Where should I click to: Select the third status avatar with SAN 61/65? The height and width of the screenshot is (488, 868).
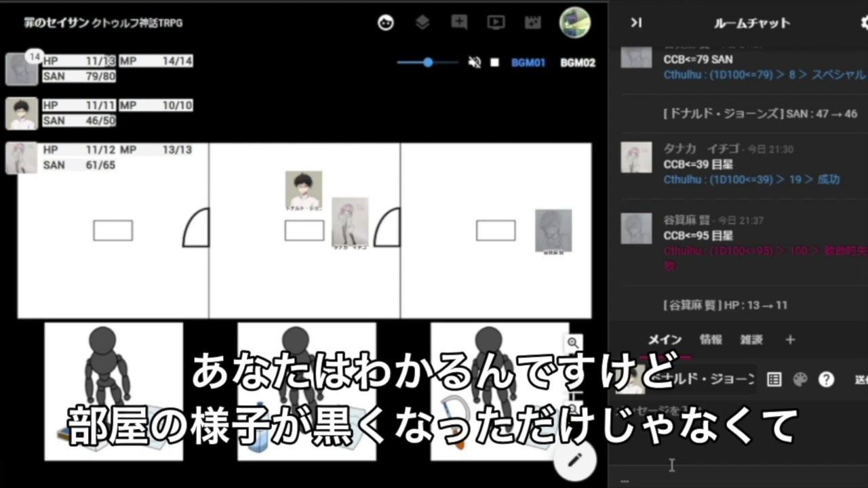[22, 157]
